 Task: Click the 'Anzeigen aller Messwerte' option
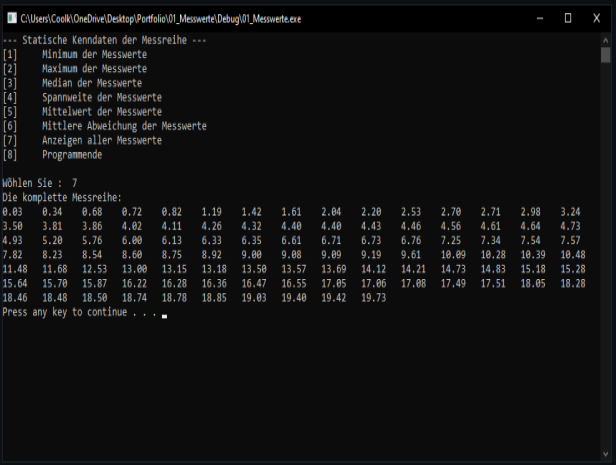click(101, 141)
